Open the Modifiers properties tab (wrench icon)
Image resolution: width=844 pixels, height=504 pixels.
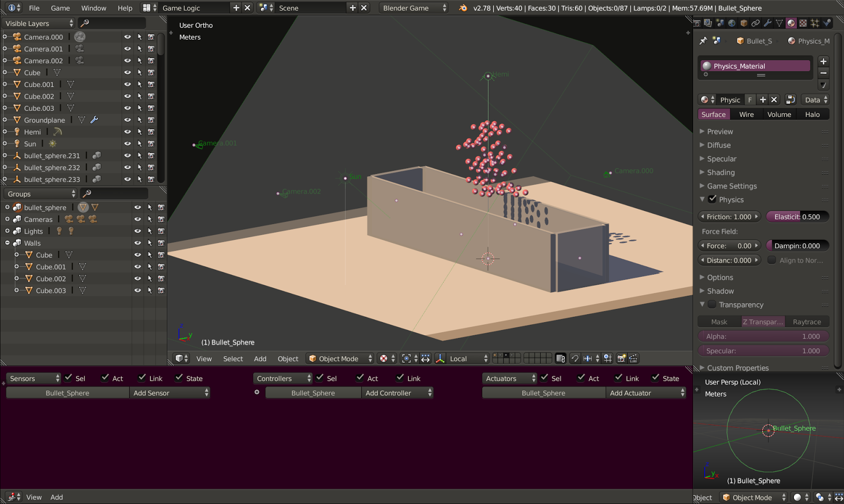pos(768,23)
